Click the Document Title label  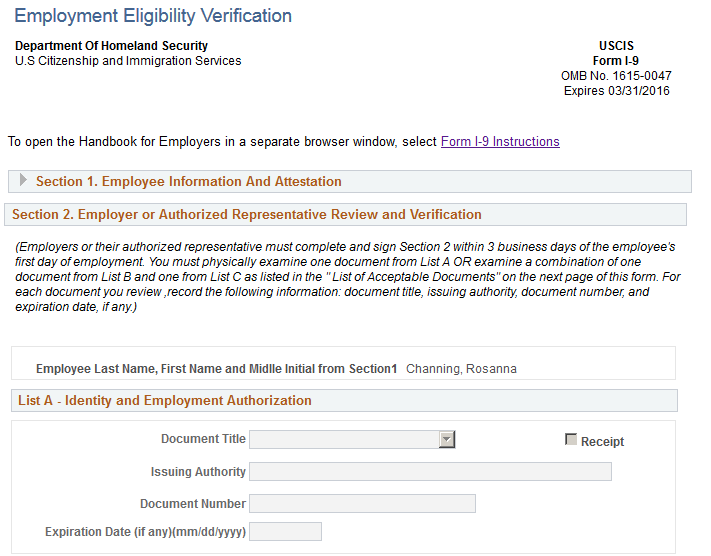[203, 439]
